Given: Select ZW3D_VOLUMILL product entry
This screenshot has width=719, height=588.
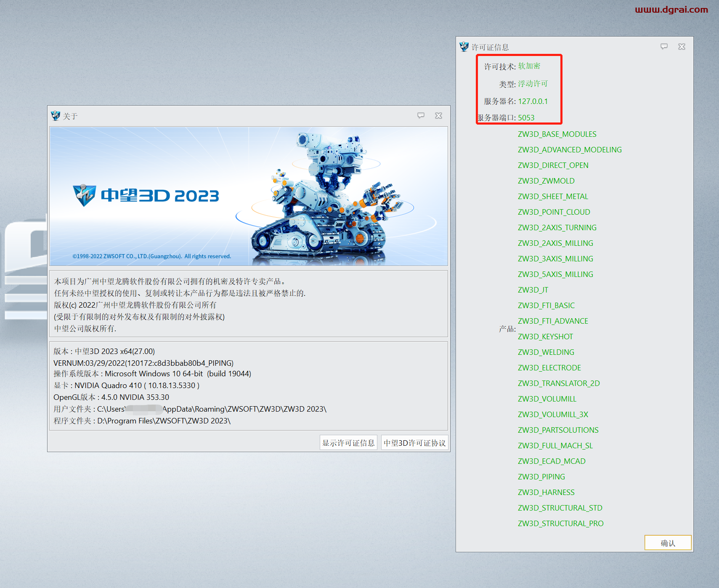Looking at the screenshot, I should pos(547,399).
